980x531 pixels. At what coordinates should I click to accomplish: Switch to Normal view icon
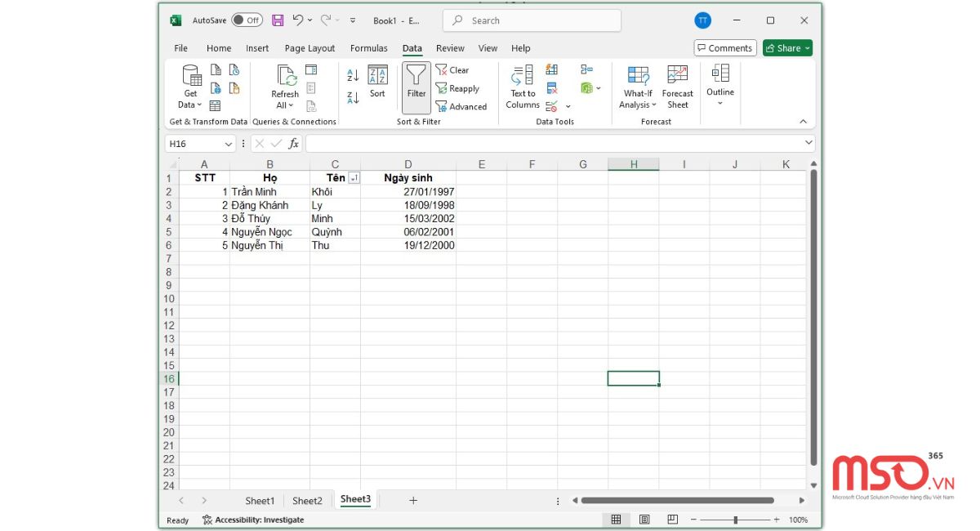coord(616,520)
